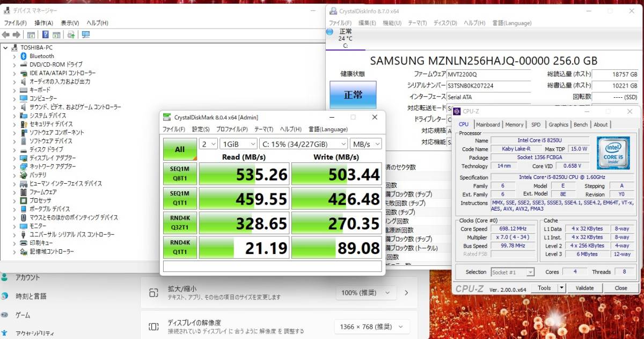This screenshot has height=339, width=644.
Task: Open the blue Help icon in Device Manager toolbar
Action: (46, 35)
